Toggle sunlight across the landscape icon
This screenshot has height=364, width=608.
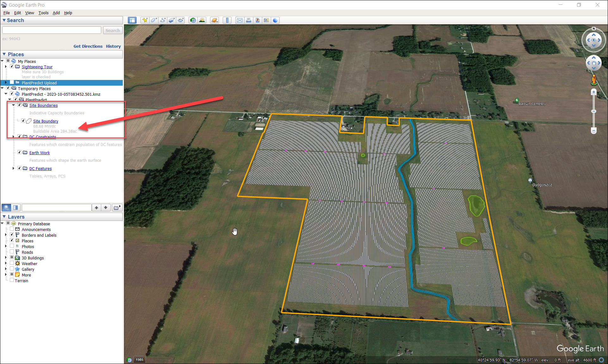coord(202,20)
